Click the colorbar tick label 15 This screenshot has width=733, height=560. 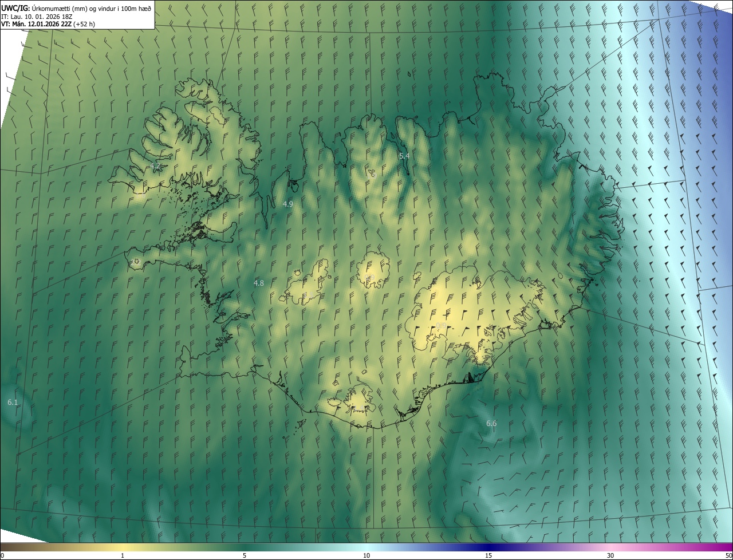point(488,555)
